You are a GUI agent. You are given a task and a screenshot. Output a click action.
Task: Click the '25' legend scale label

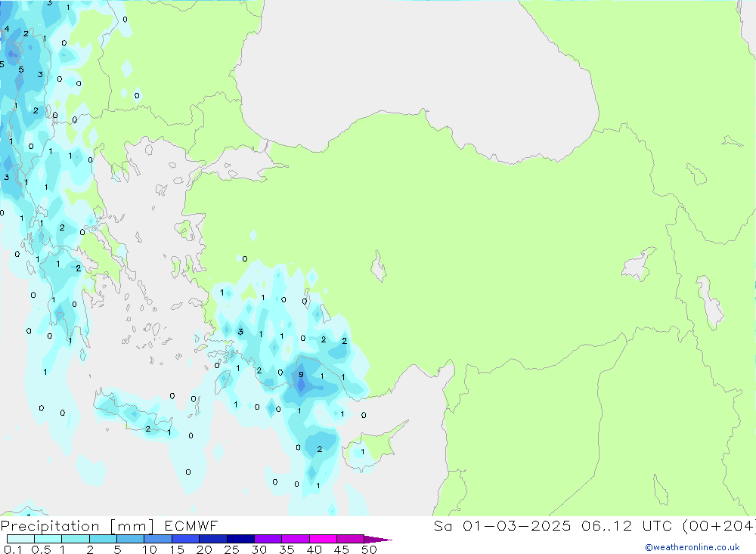(231, 549)
